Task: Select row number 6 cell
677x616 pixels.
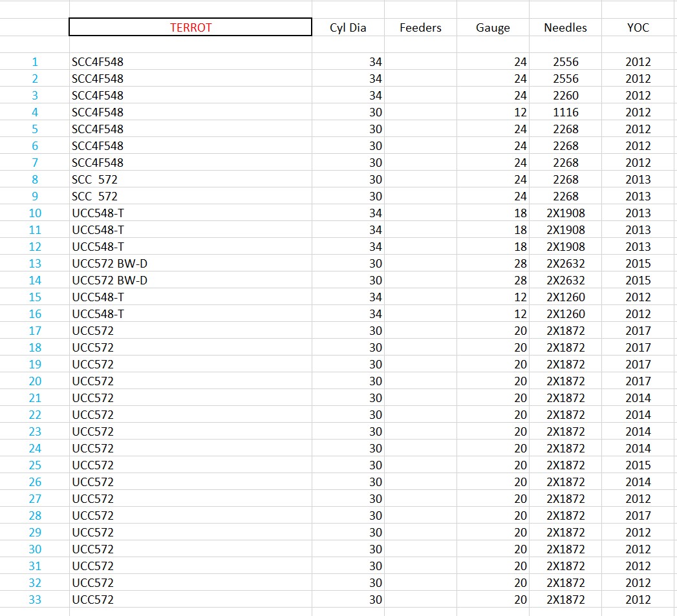Action: pos(35,146)
